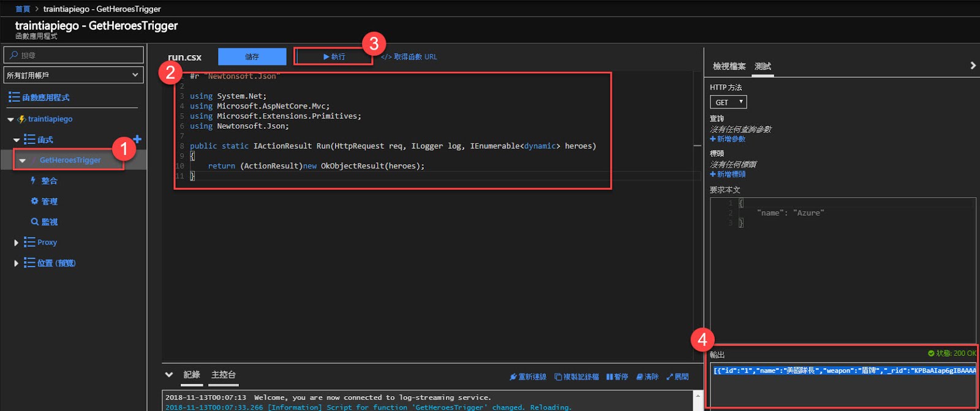This screenshot has height=411, width=980.
Task: Click the 首頁 breadcrumb link
Action: click(x=23, y=9)
